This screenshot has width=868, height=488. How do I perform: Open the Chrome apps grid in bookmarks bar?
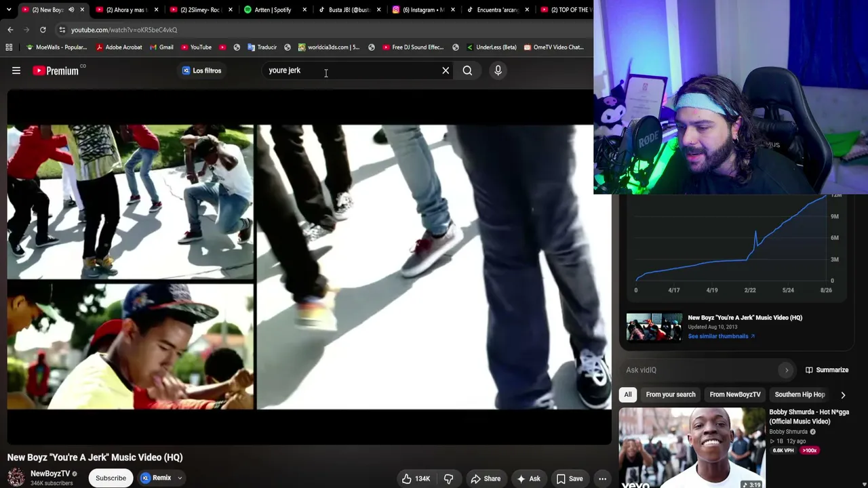pos(9,47)
